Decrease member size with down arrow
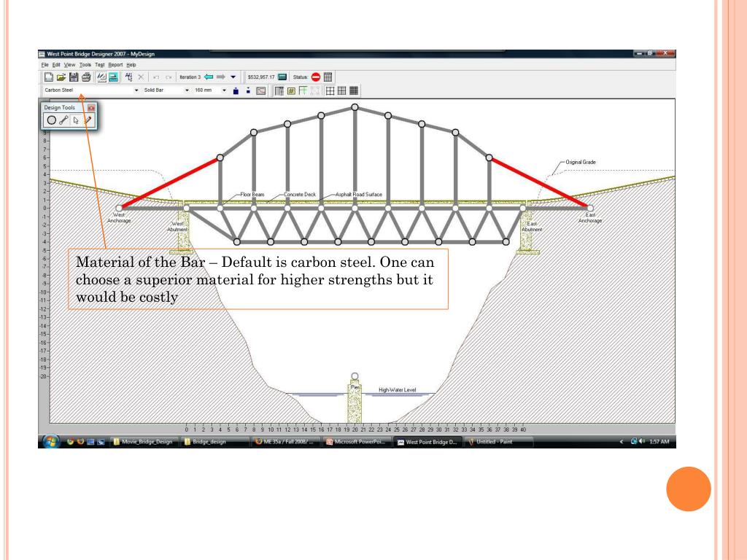Viewport: 747px width, 560px height. point(248,90)
